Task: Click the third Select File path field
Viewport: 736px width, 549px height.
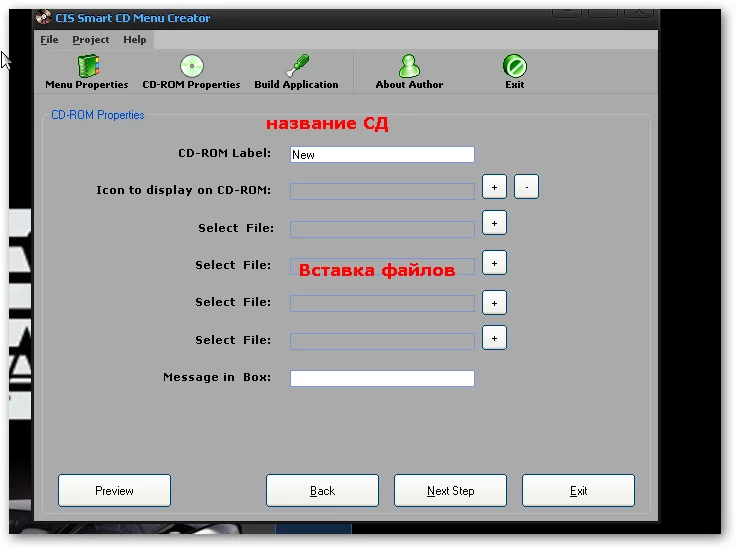Action: click(382, 303)
